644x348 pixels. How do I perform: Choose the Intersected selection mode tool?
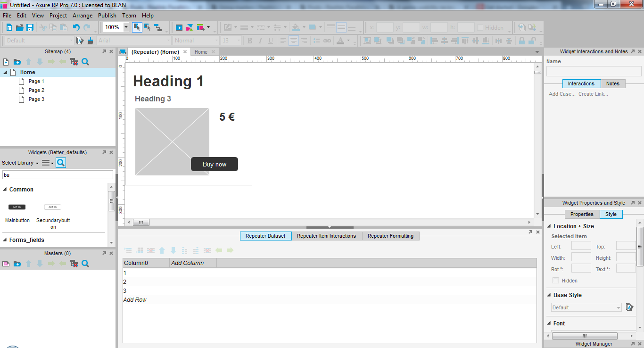click(x=137, y=27)
